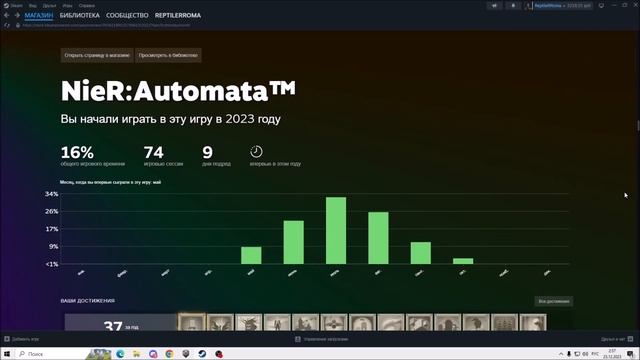Click the 9 days in a row statistic
Screen dimensions: 640x360
(x=216, y=156)
